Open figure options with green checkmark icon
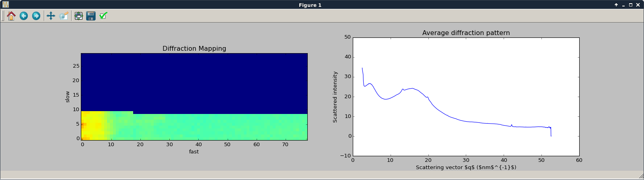This screenshot has width=644, height=180. pyautogui.click(x=103, y=16)
